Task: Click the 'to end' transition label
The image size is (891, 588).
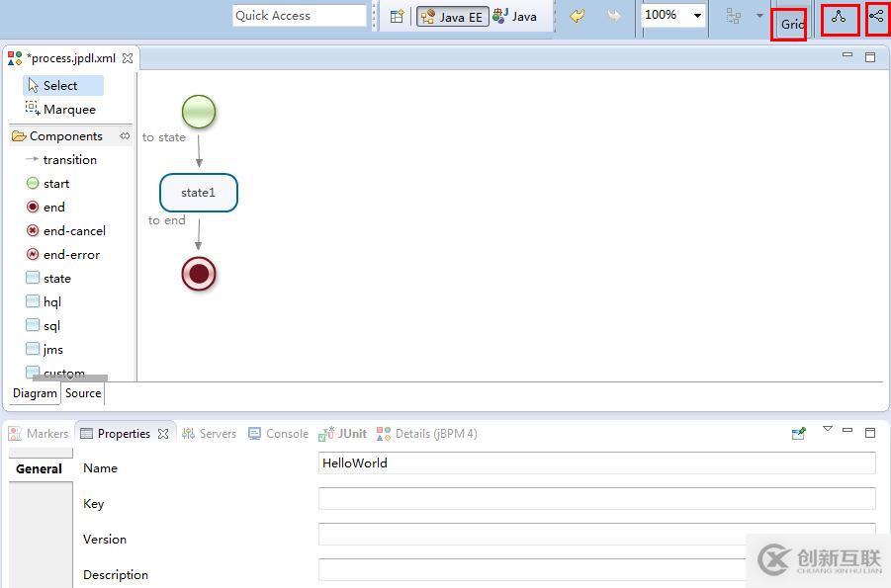Action: pyautogui.click(x=167, y=220)
